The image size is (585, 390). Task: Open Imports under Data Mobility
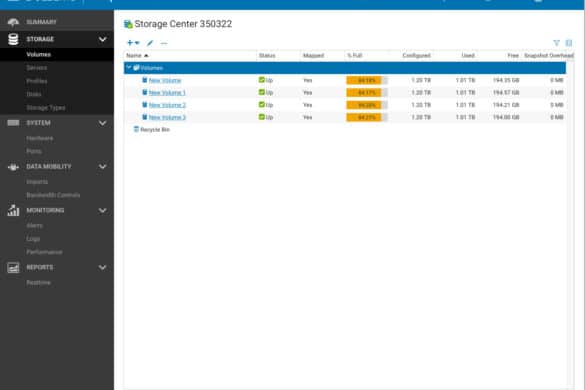tap(37, 182)
